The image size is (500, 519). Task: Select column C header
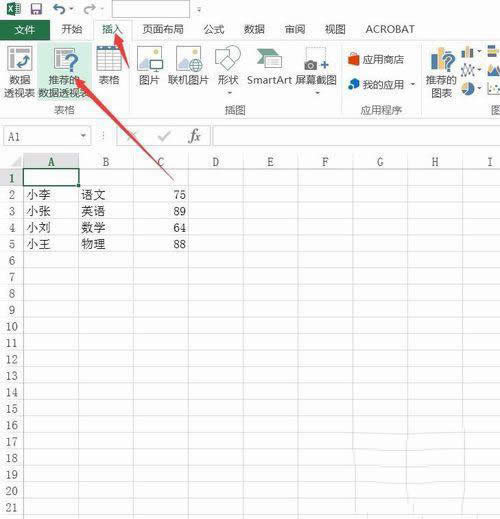pos(161,162)
